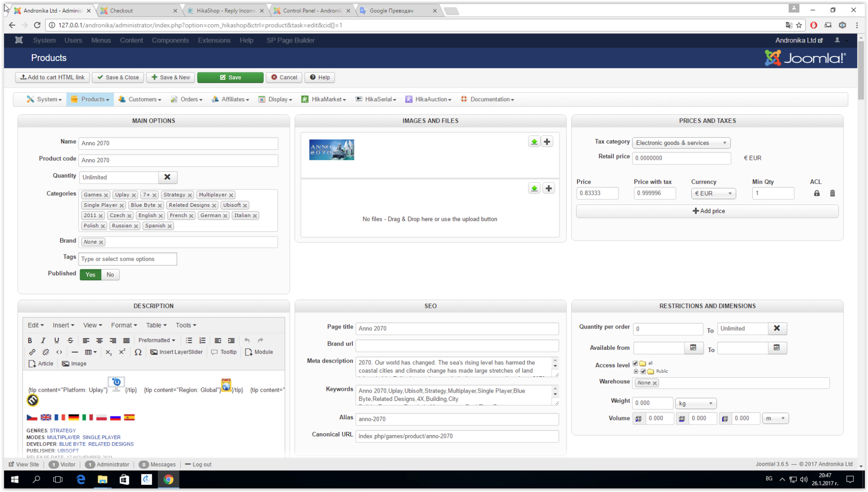868x492 pixels.
Task: Click the Anno 2070 product image thumbnail
Action: (x=332, y=150)
